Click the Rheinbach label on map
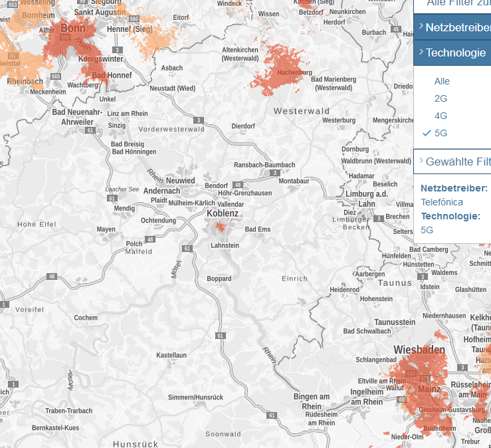491x448 pixels. (25, 82)
